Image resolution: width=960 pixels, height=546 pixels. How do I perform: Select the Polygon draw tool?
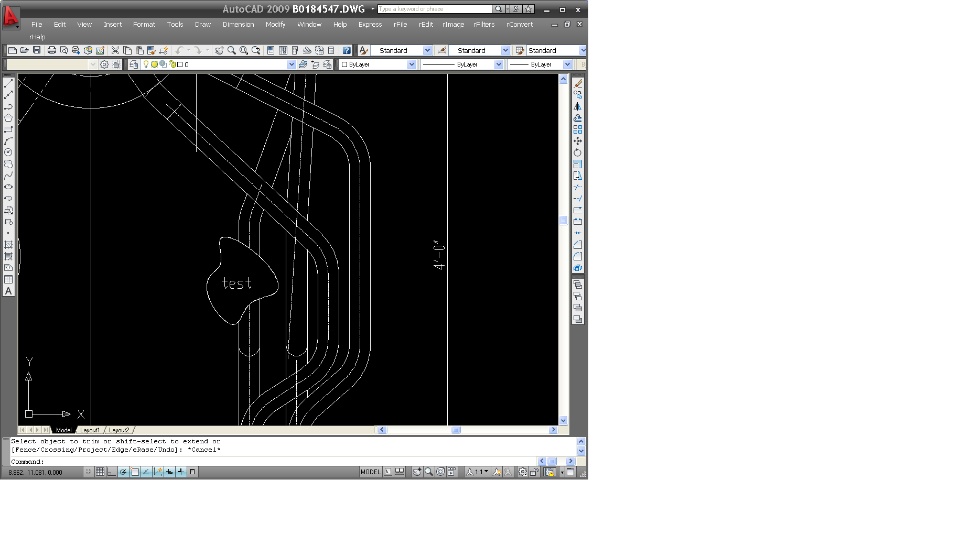(x=9, y=117)
